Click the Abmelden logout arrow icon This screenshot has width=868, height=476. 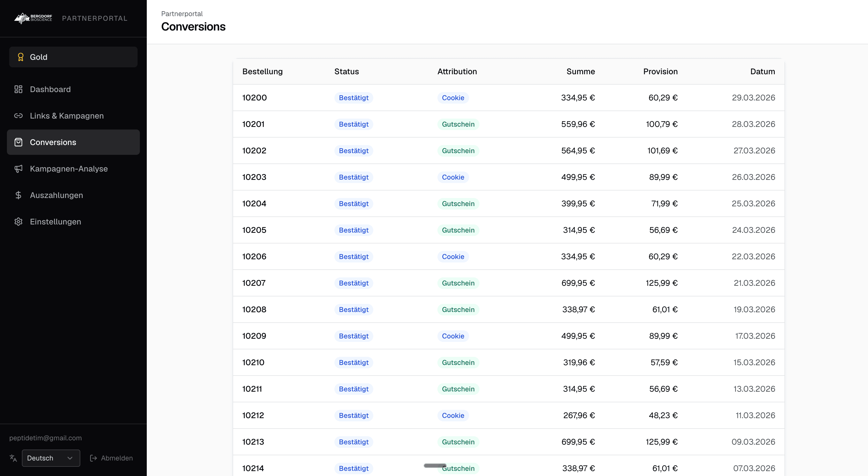tap(93, 458)
